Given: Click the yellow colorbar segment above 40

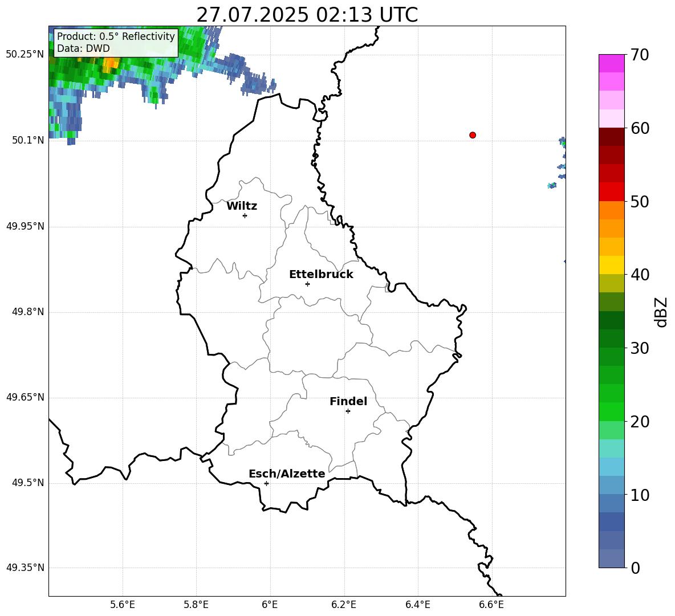Looking at the screenshot, I should click(611, 265).
